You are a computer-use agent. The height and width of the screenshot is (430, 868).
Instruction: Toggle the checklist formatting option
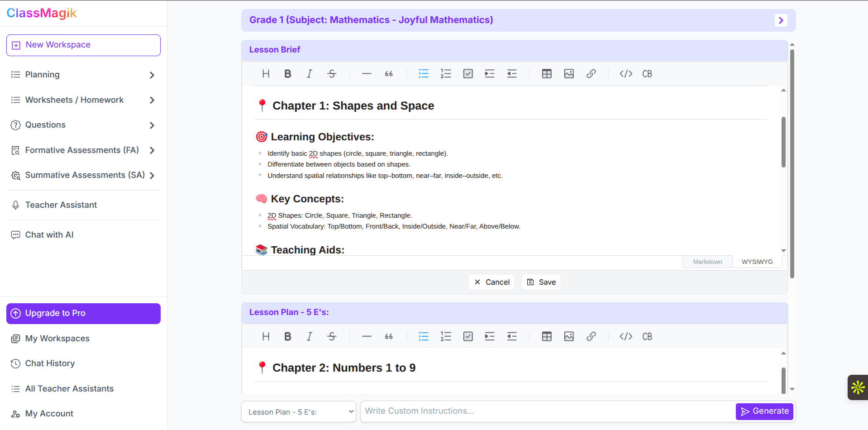point(468,73)
